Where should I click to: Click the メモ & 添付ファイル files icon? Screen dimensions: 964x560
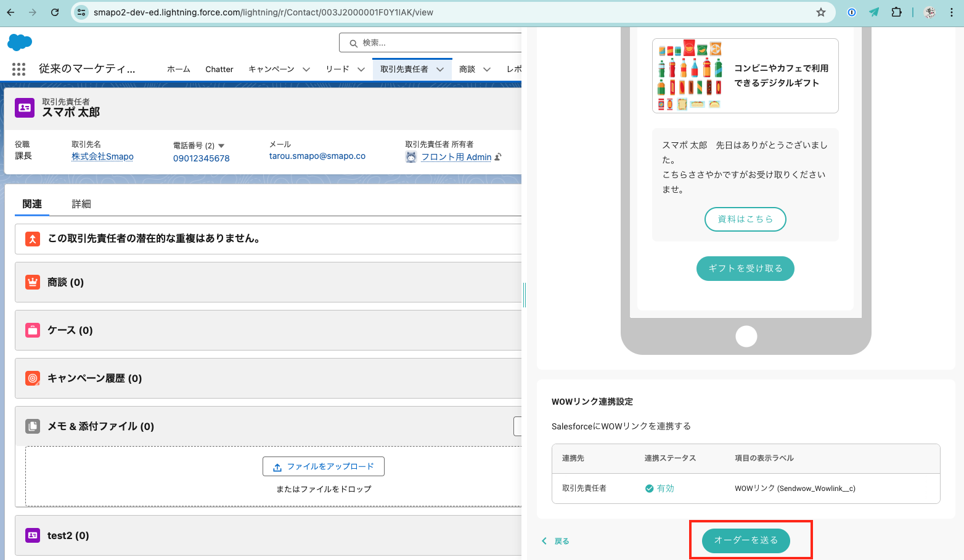pos(33,426)
